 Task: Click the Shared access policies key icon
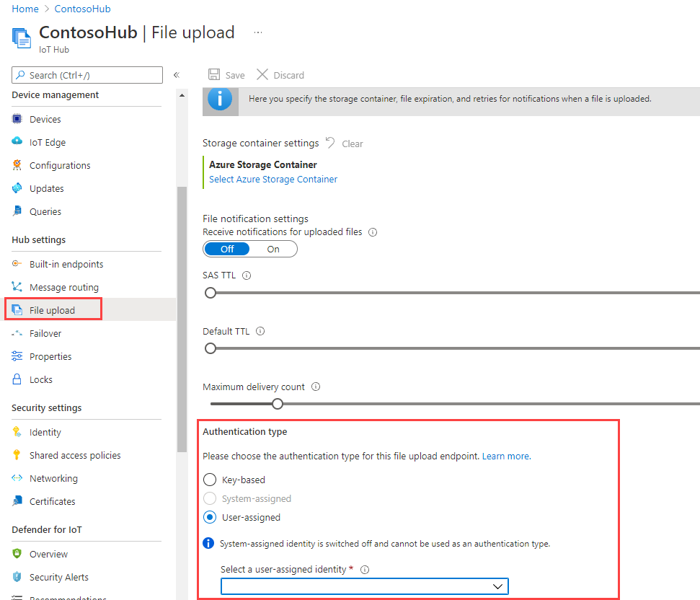[17, 455]
